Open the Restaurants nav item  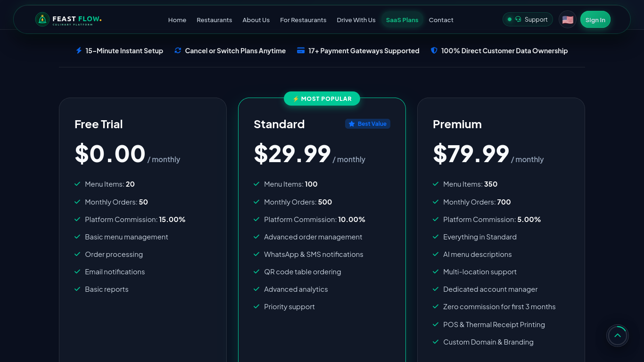pos(215,20)
